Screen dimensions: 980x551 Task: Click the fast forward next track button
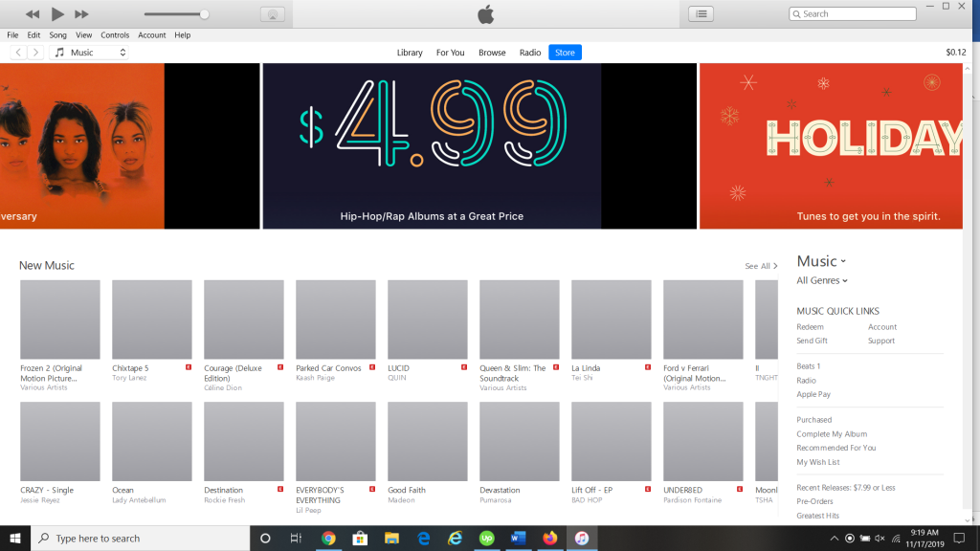click(81, 13)
